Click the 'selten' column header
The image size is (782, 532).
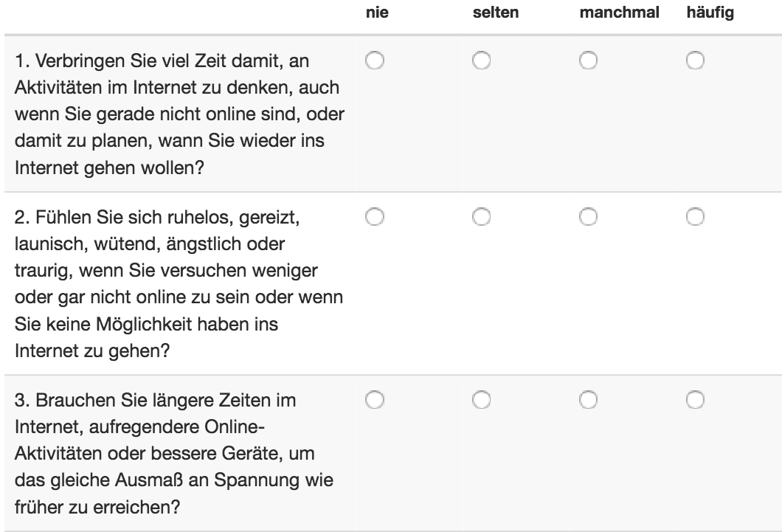click(x=496, y=13)
